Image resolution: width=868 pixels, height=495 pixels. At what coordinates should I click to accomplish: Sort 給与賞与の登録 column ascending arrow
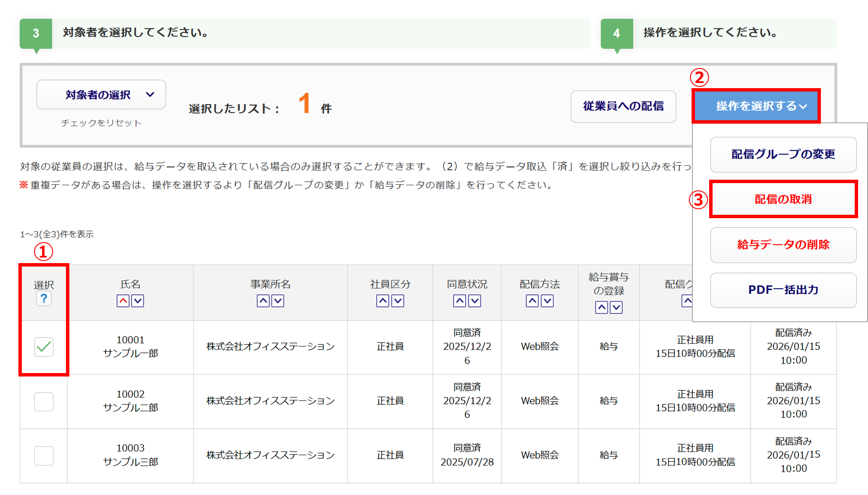(x=601, y=307)
